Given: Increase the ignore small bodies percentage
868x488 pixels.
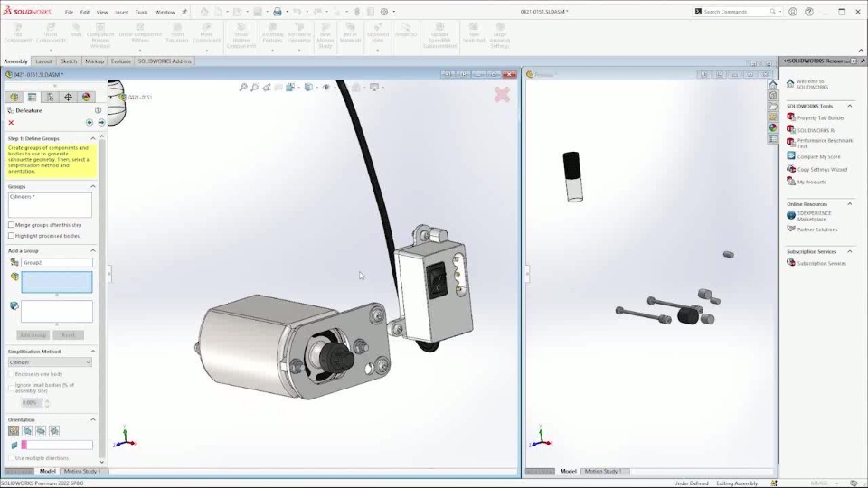Looking at the screenshot, I should coord(47,400).
